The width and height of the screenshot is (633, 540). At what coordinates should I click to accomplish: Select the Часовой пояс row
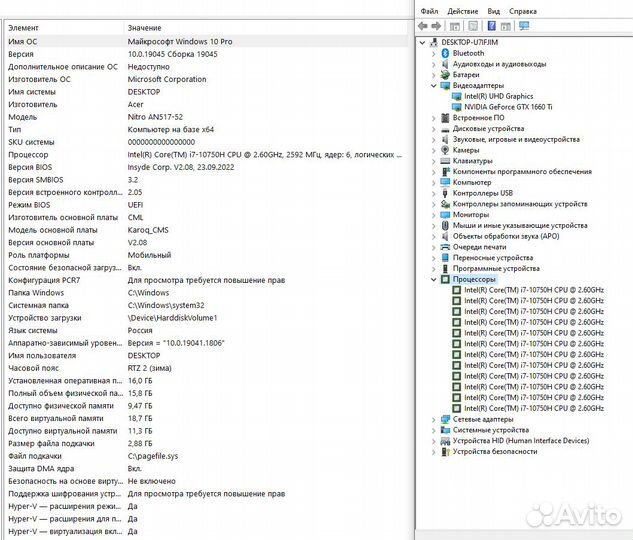207,368
